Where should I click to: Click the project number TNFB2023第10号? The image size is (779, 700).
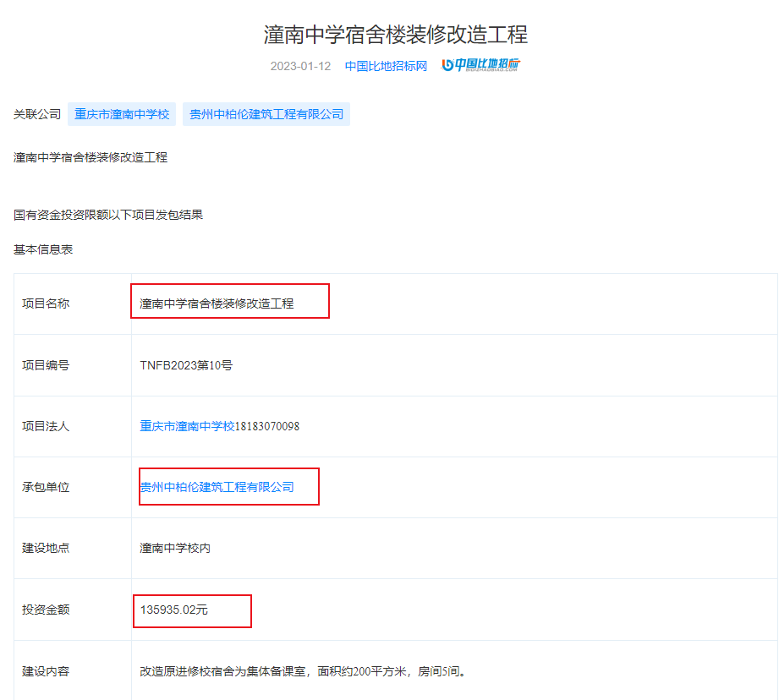click(x=186, y=365)
